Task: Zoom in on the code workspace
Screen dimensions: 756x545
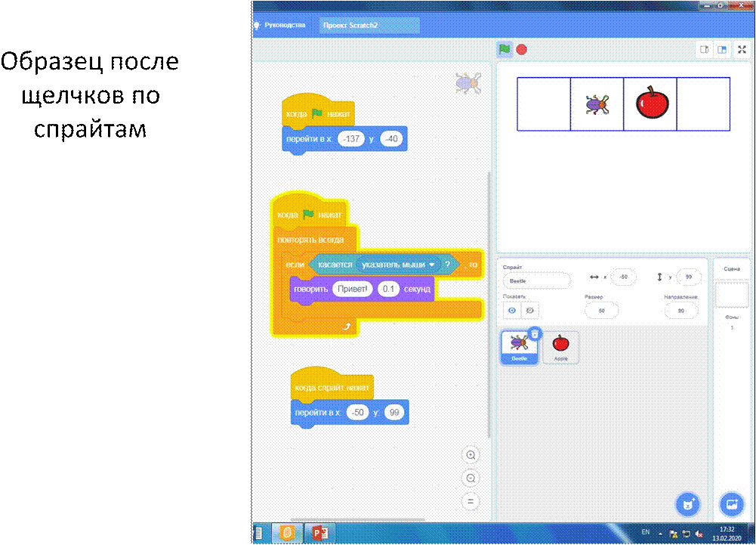Action: (471, 455)
